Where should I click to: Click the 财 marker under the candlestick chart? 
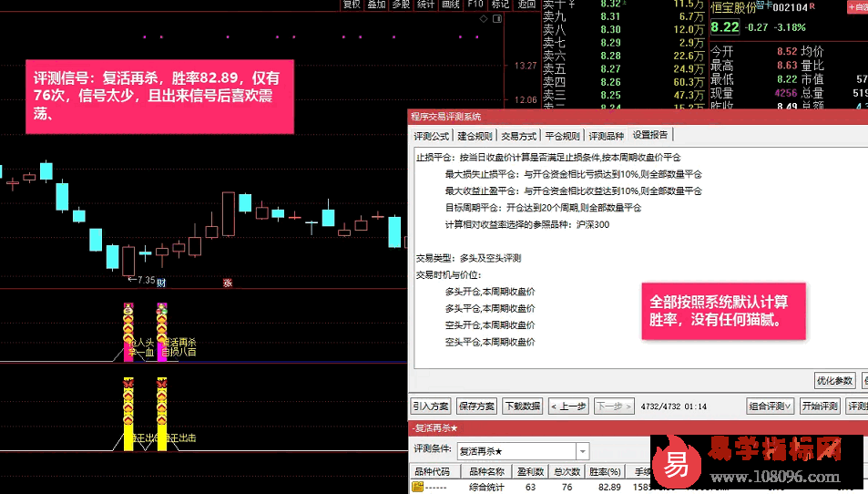[160, 282]
